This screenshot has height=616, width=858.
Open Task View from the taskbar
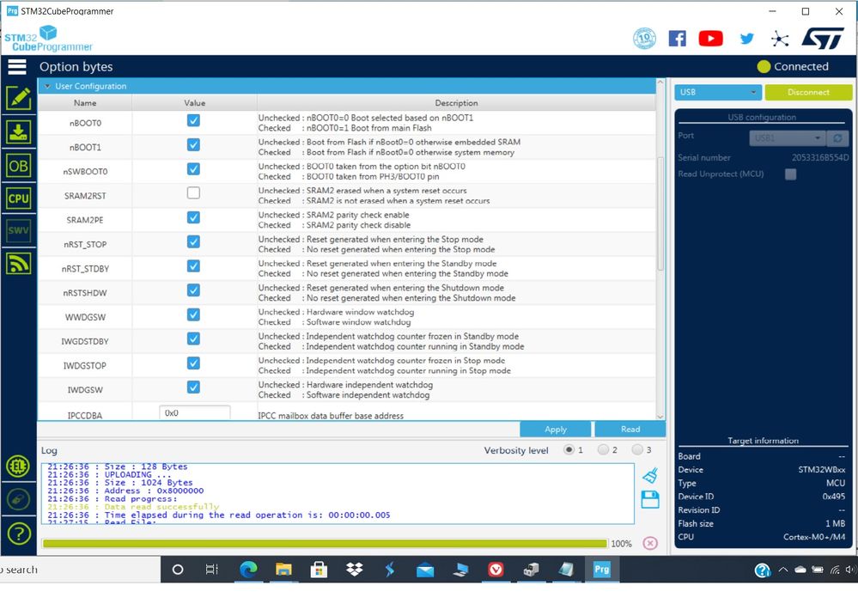point(212,570)
